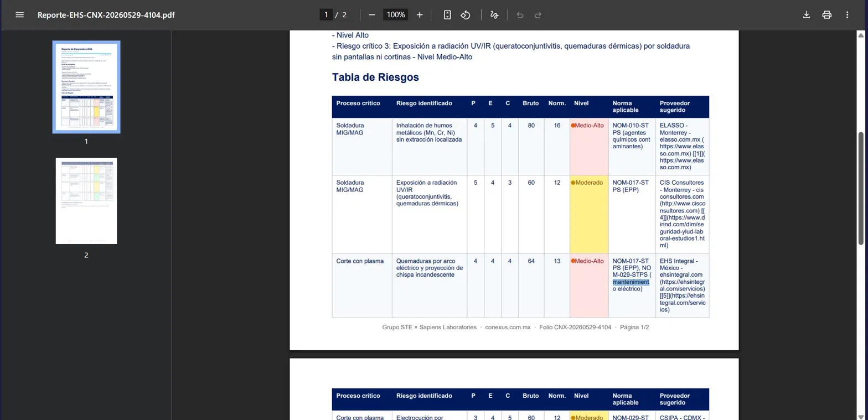Click the Norm. value 16
Viewport: 868px width, 420px height.
point(557,126)
